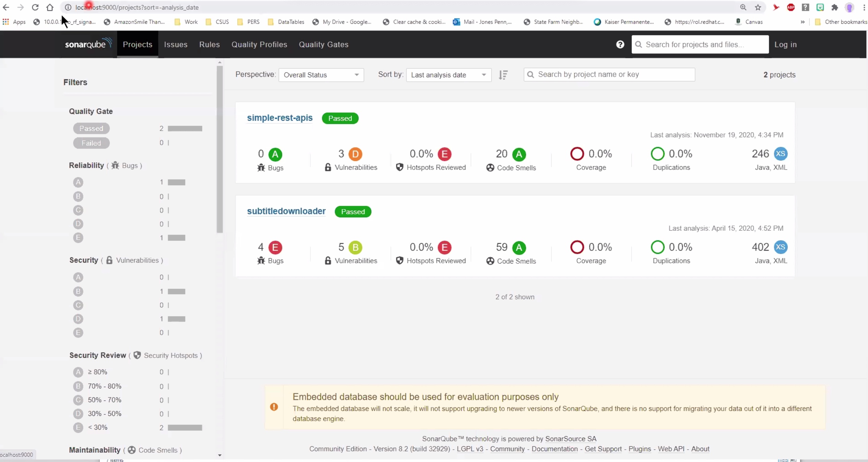Open the subtitledownloader project
This screenshot has height=462, width=868.
coord(286,211)
